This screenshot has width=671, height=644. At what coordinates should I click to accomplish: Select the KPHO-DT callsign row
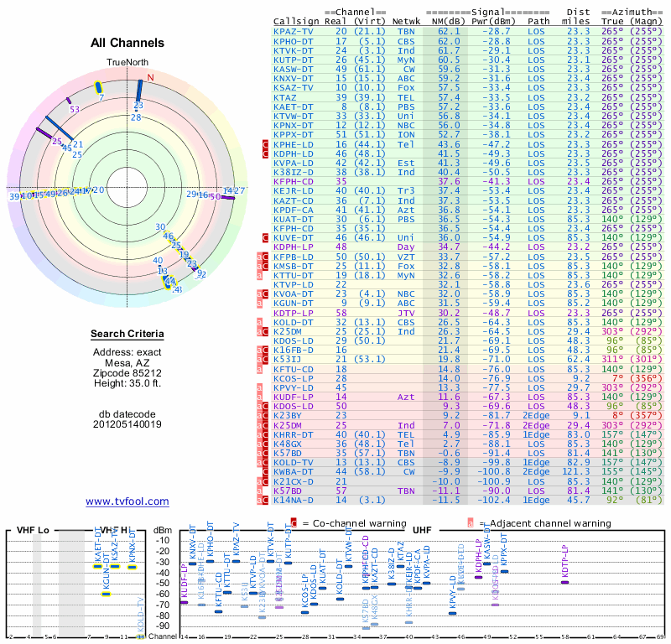tap(468, 41)
